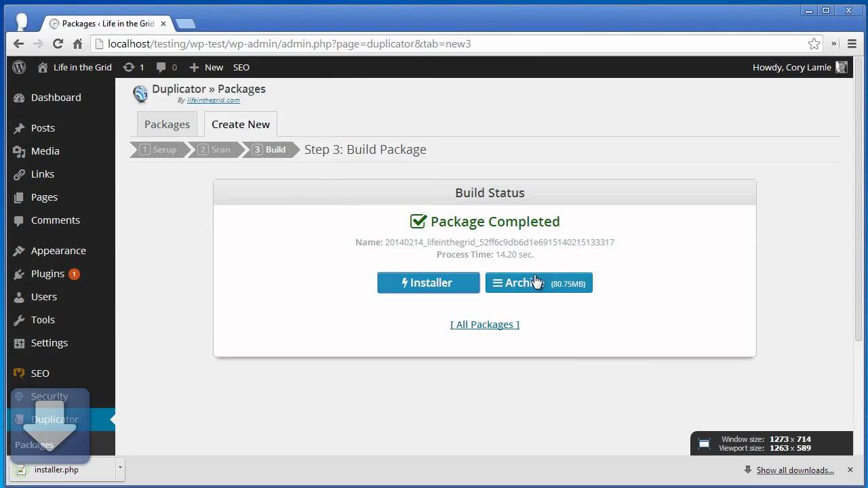
Task: Open Dashboard in the sidebar
Action: (58, 98)
